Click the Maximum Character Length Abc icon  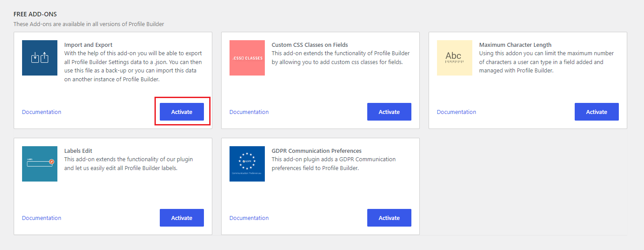pyautogui.click(x=455, y=58)
